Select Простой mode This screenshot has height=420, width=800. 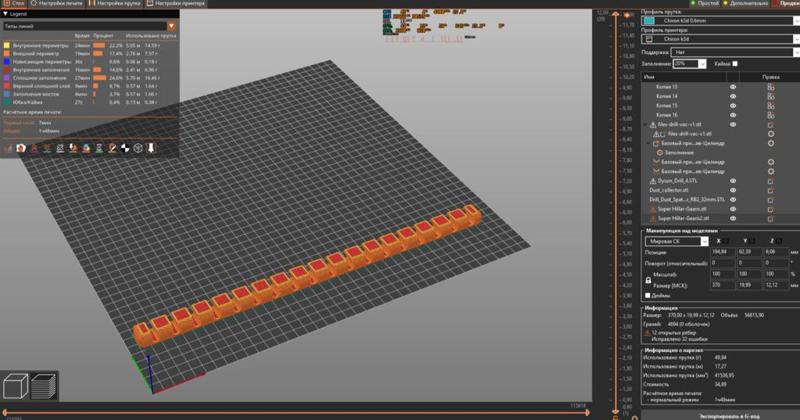tap(704, 3)
